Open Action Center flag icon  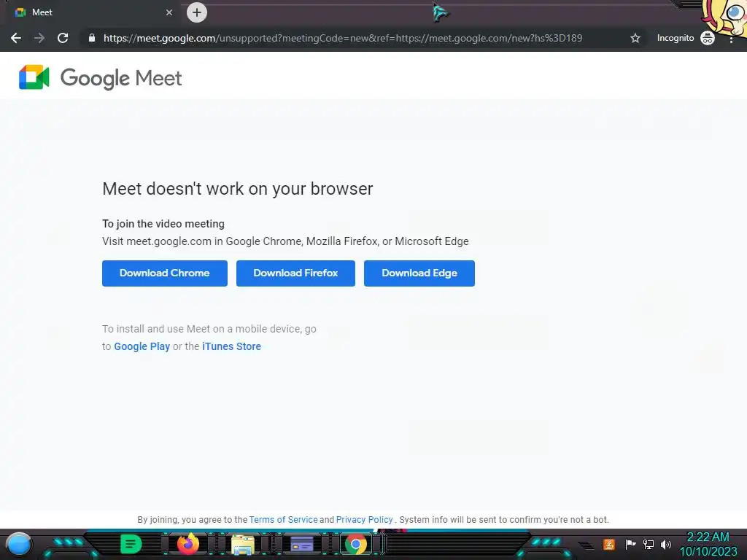pyautogui.click(x=630, y=544)
